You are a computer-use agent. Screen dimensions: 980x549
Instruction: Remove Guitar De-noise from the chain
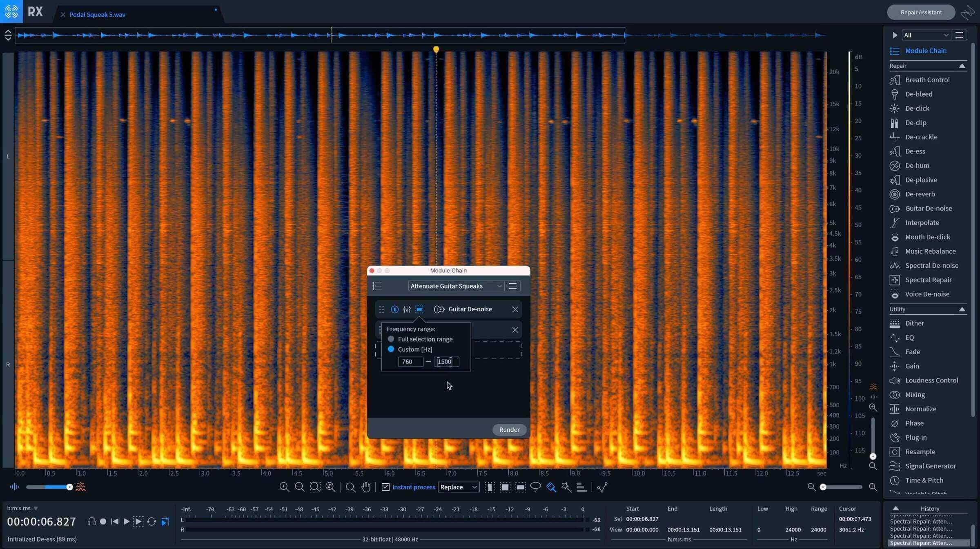(x=515, y=309)
